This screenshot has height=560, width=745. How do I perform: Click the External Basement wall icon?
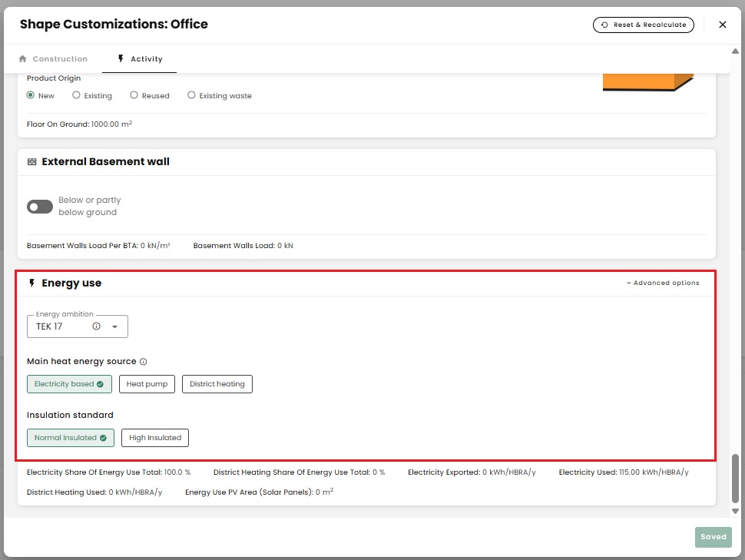31,162
